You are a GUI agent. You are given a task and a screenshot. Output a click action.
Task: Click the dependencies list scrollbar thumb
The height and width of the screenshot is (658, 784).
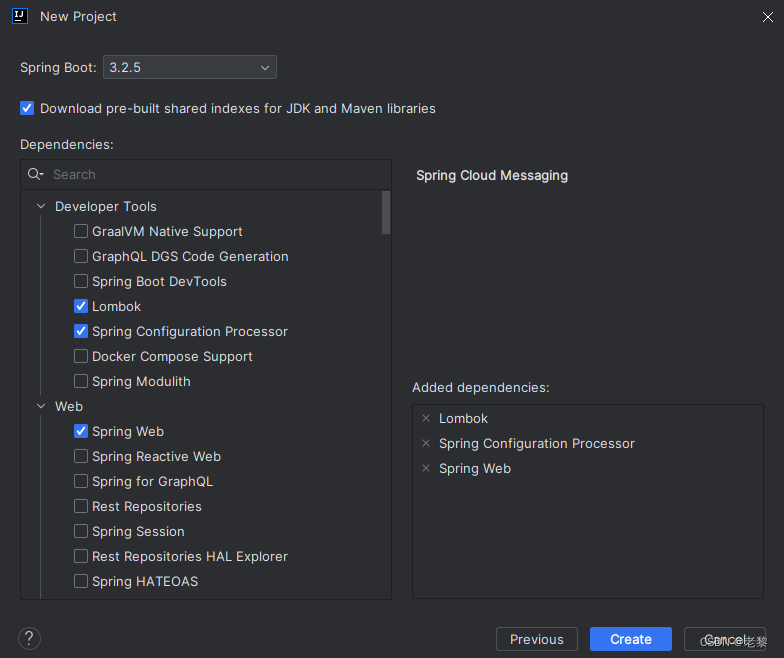[x=386, y=212]
